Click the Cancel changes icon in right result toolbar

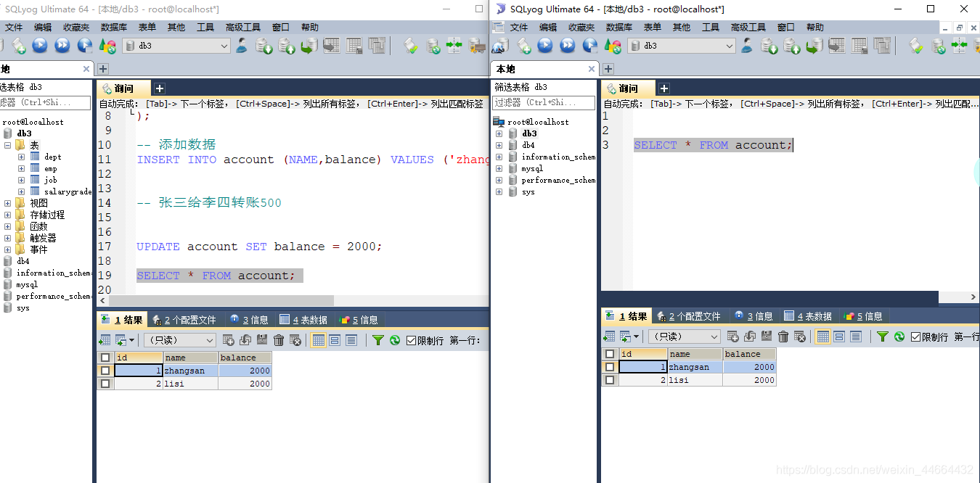click(800, 337)
